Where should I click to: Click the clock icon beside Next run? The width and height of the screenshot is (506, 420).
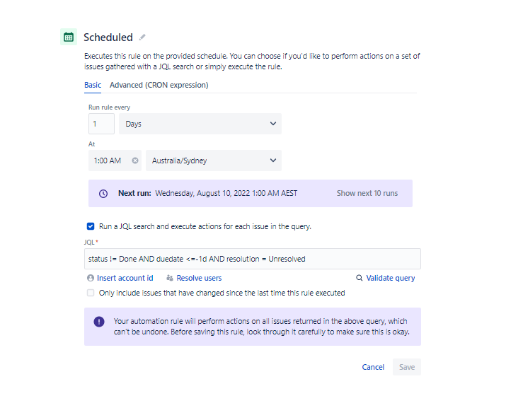pos(103,193)
